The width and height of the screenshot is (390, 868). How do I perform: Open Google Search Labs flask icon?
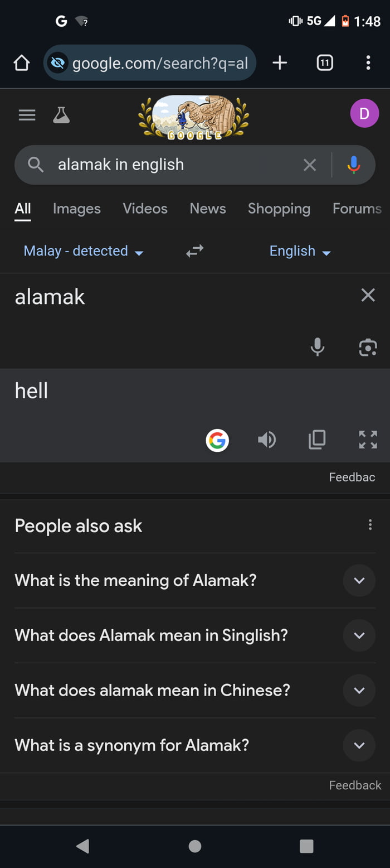pos(61,114)
